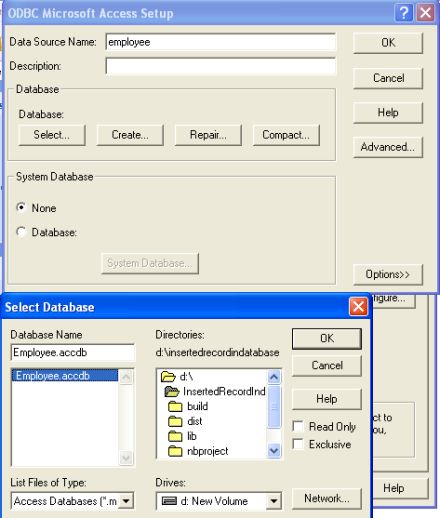
Task: Click Cancel in ODBC Microsoft Access Setup
Action: pyautogui.click(x=388, y=78)
